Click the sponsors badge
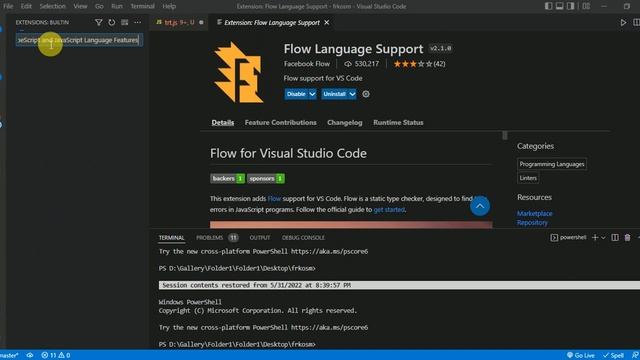Viewport: 640px width, 360px height. coord(266,178)
